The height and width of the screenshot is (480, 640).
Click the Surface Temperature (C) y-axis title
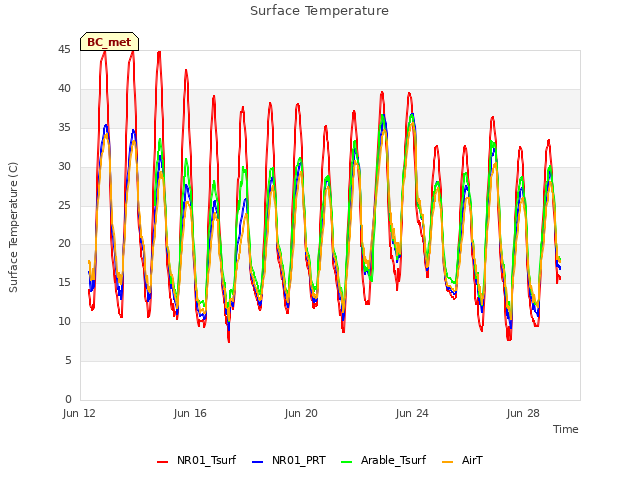[x=13, y=227]
